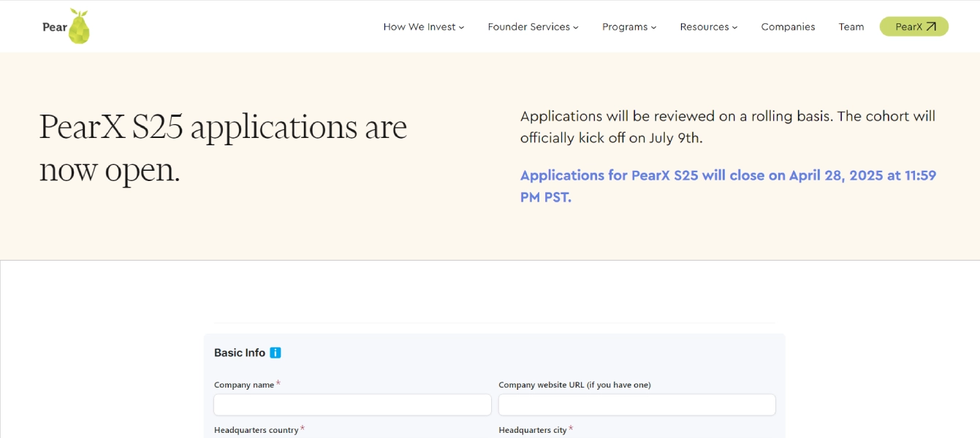Expand the How We Invest menu
980x438 pixels.
pyautogui.click(x=424, y=27)
